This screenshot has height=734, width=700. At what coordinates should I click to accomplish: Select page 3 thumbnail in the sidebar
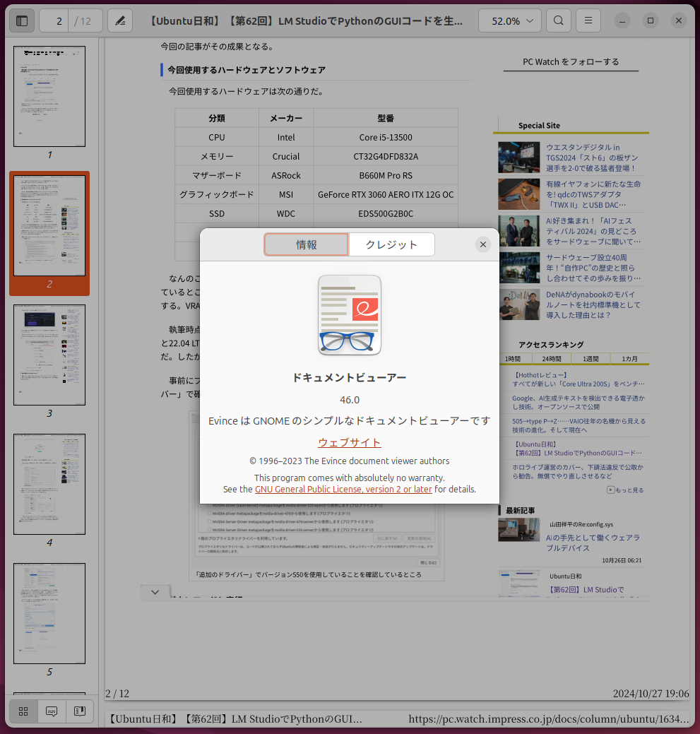click(49, 355)
